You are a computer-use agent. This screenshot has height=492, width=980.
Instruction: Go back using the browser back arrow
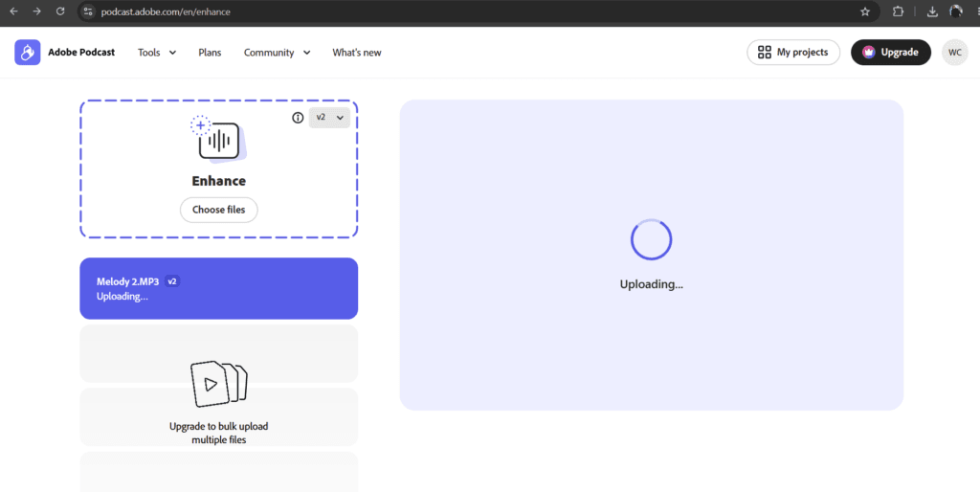click(13, 11)
